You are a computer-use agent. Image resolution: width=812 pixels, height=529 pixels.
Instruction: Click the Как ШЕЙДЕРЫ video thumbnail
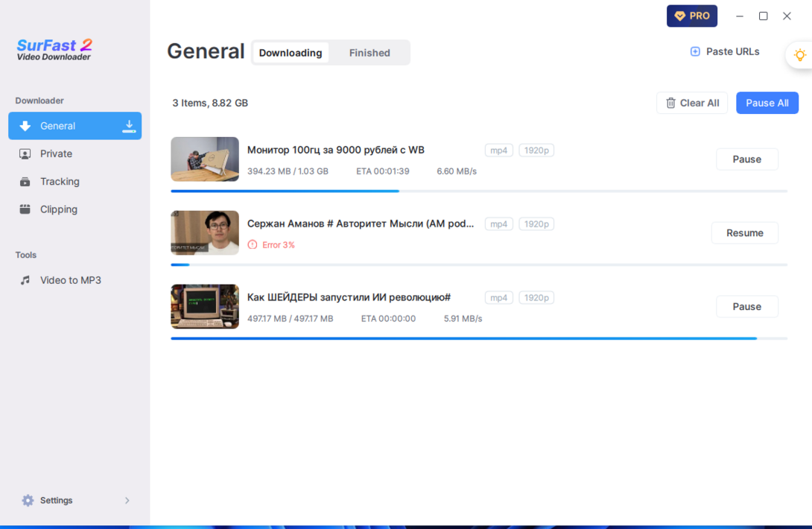(205, 306)
